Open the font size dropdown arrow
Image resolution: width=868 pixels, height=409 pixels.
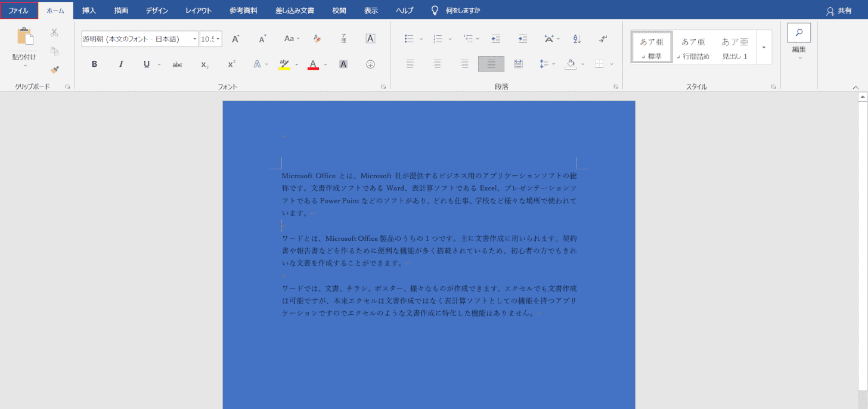pos(218,39)
